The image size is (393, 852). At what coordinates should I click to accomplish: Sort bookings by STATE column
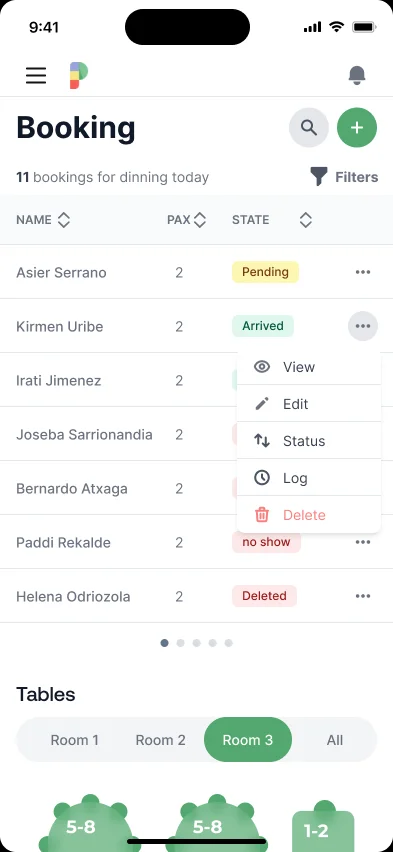point(272,220)
